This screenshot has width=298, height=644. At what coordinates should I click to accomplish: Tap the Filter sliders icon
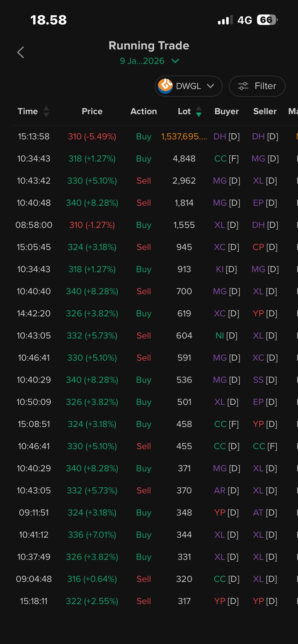(x=243, y=86)
